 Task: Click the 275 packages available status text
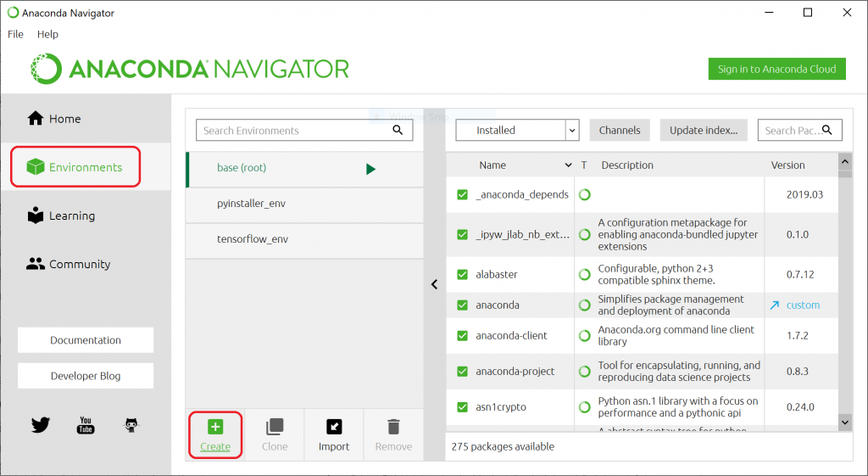(x=503, y=446)
